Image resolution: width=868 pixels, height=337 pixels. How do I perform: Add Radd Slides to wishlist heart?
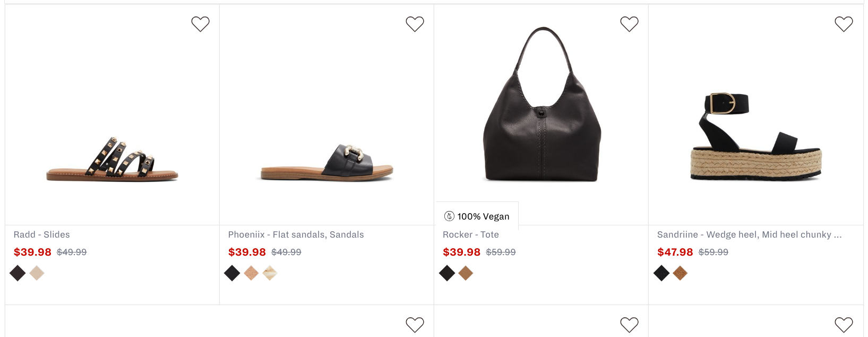point(200,24)
